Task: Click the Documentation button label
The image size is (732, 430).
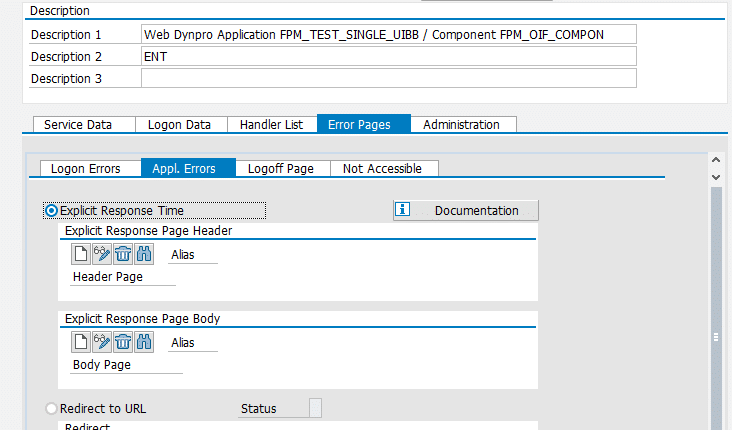Action: coord(477,211)
